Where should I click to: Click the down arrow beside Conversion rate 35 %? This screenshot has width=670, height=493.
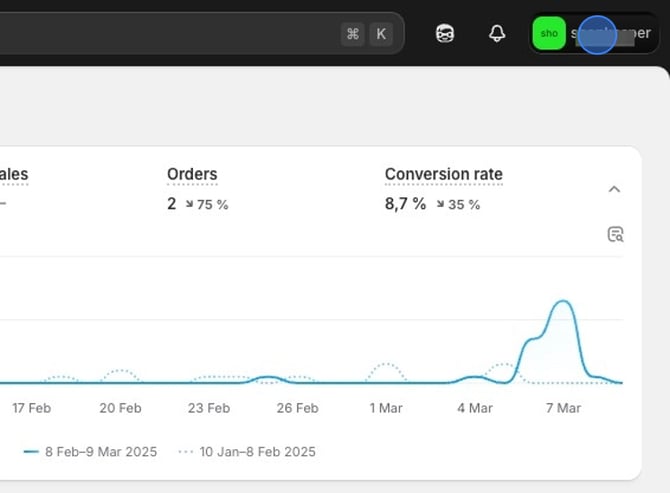click(x=439, y=205)
